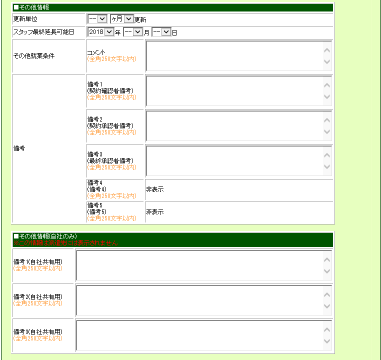Click the 備考2 (自社共有用) text area
Viewport: 381px width, 360px height.
[204, 300]
